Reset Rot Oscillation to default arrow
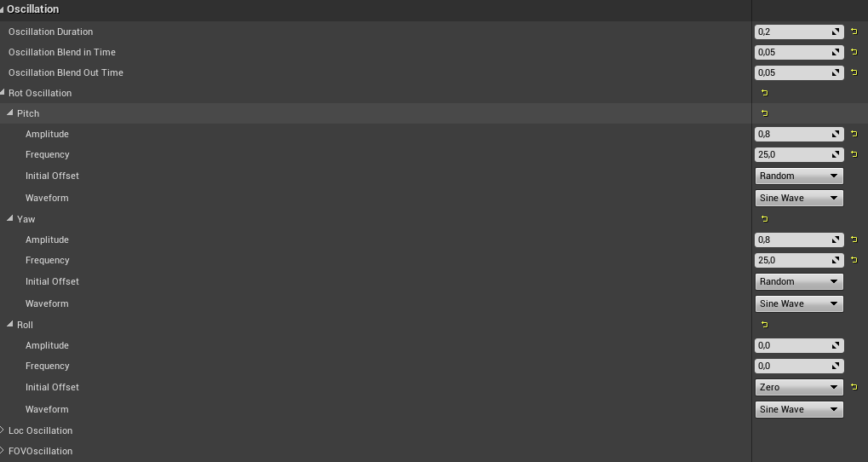This screenshot has height=462, width=868. pyautogui.click(x=764, y=93)
